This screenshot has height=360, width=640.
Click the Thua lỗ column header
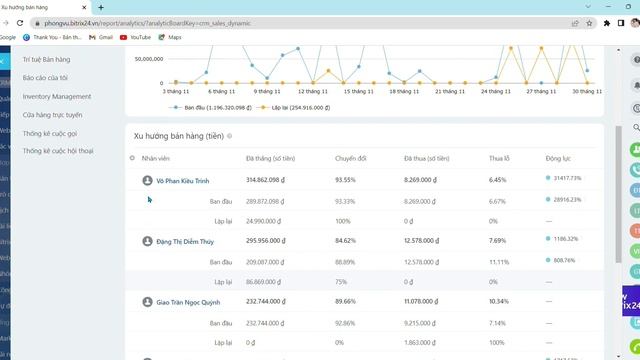point(499,158)
